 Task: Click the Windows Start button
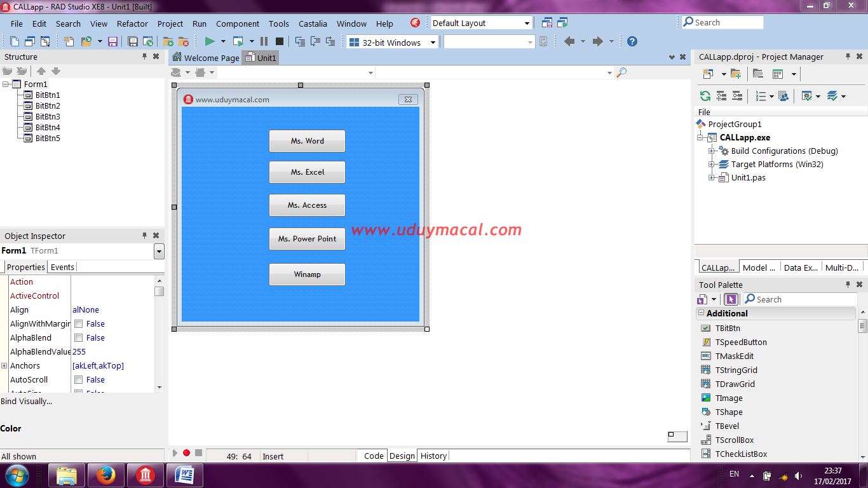coord(16,475)
